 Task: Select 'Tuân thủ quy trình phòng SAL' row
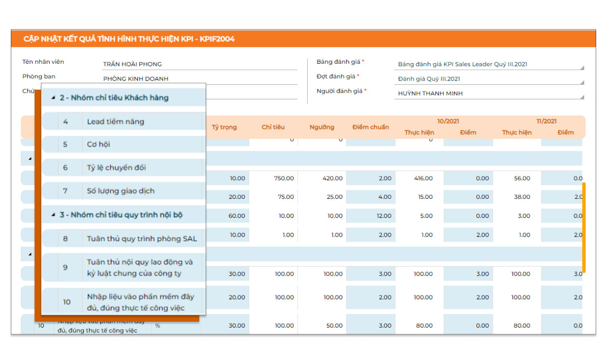click(x=142, y=238)
